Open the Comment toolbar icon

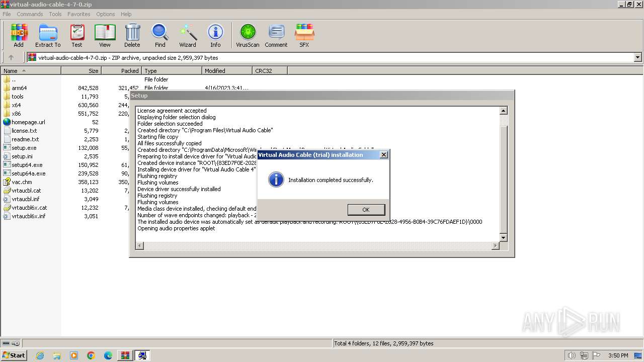tap(276, 35)
